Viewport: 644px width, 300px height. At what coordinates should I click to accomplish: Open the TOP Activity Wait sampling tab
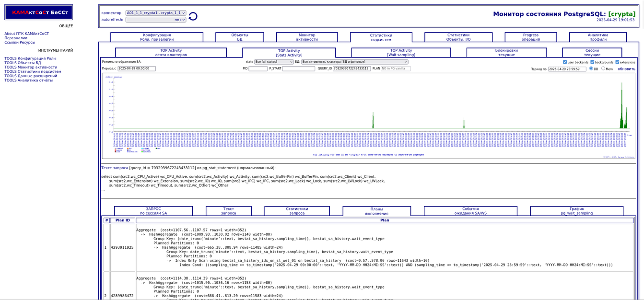pos(401,53)
